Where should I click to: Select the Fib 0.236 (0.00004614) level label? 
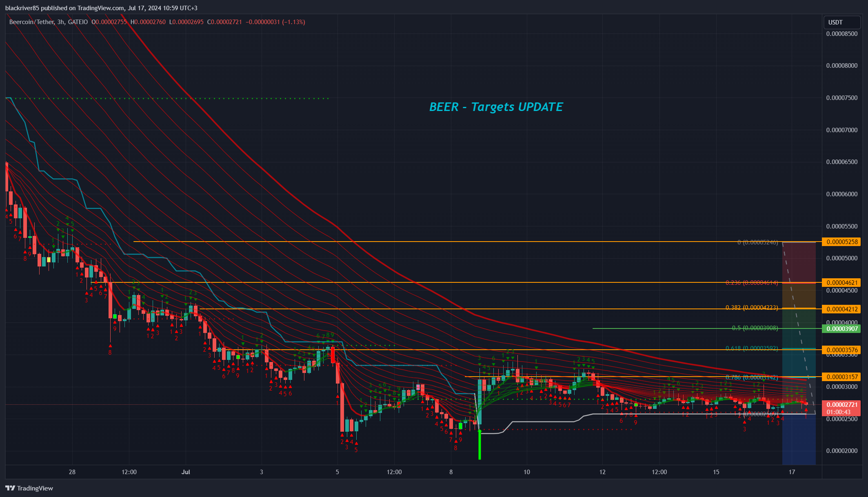pos(752,282)
